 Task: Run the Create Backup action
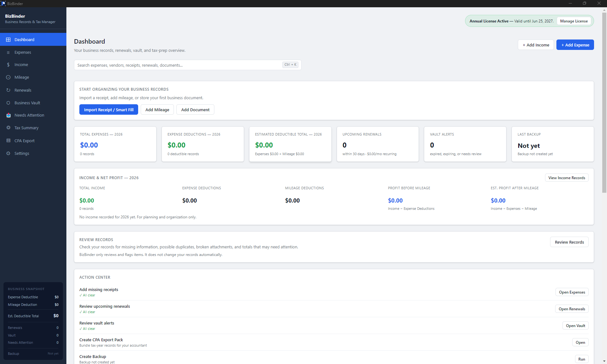pos(582,359)
